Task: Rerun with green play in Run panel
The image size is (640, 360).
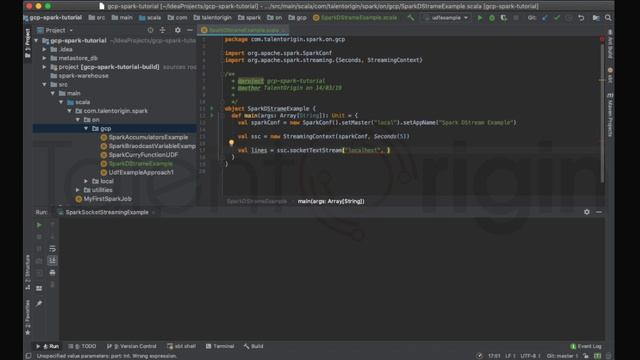Action: (x=39, y=225)
